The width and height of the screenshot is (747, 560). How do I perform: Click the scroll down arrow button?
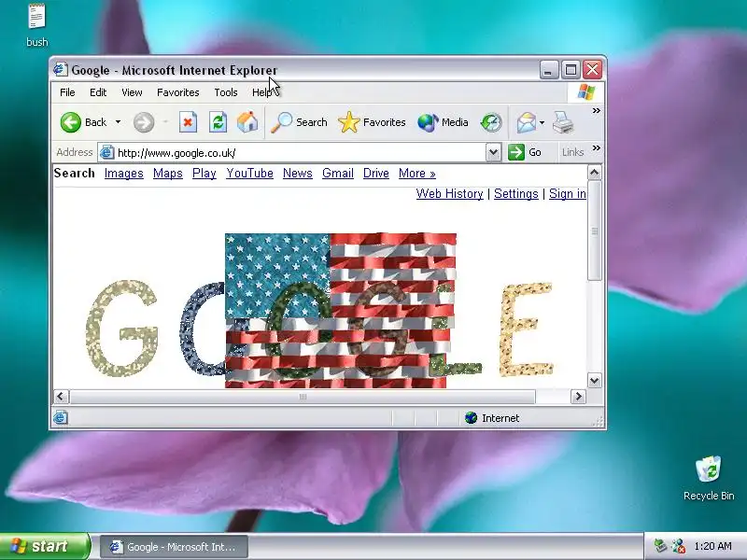pyautogui.click(x=595, y=381)
